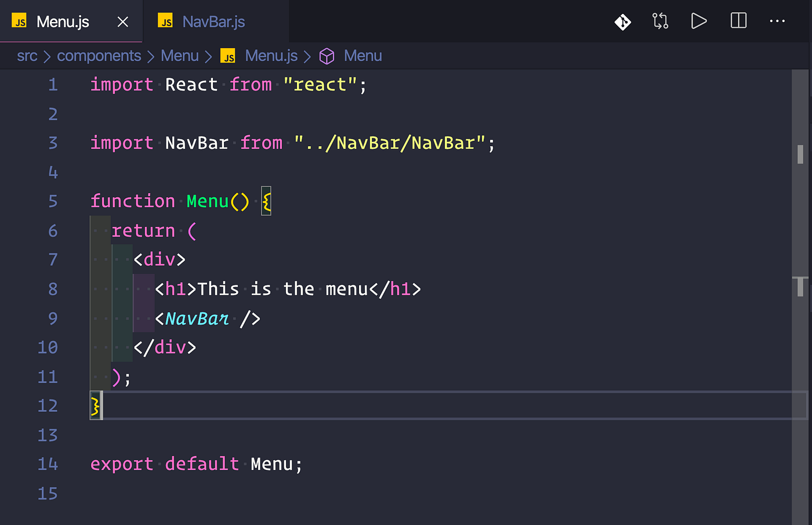Image resolution: width=812 pixels, height=525 pixels.
Task: Click the Git icon in the editor toolbar
Action: click(622, 21)
